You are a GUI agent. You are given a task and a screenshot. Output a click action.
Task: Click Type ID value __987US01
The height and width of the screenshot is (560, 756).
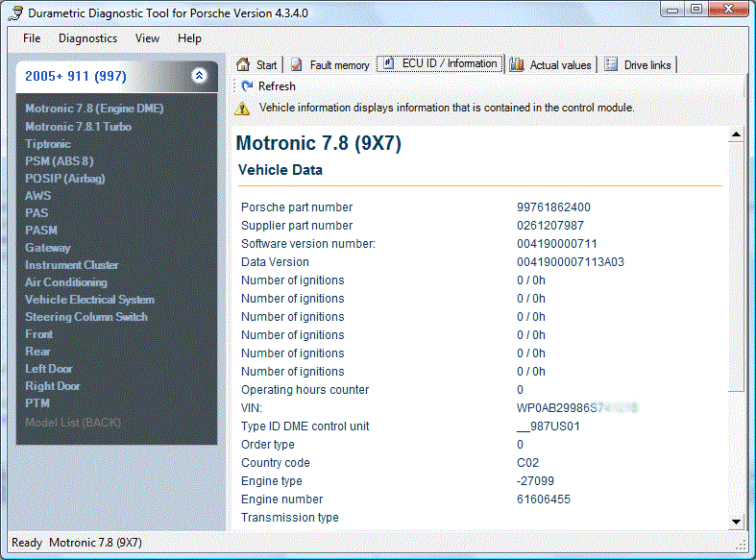(x=549, y=426)
